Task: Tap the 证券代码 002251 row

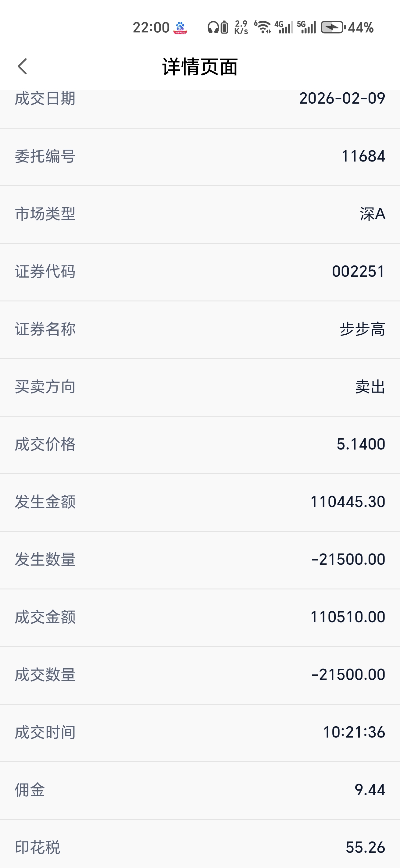Action: [200, 272]
